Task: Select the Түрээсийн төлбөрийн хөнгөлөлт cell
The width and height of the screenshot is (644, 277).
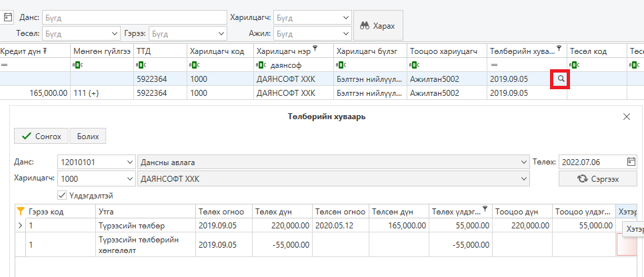Action: click(145, 244)
